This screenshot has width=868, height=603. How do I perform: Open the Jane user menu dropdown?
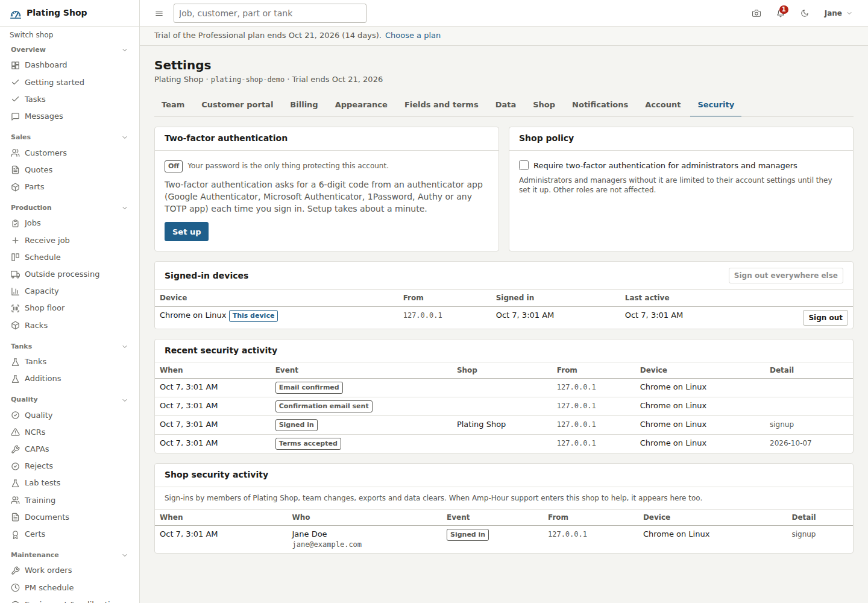(838, 13)
